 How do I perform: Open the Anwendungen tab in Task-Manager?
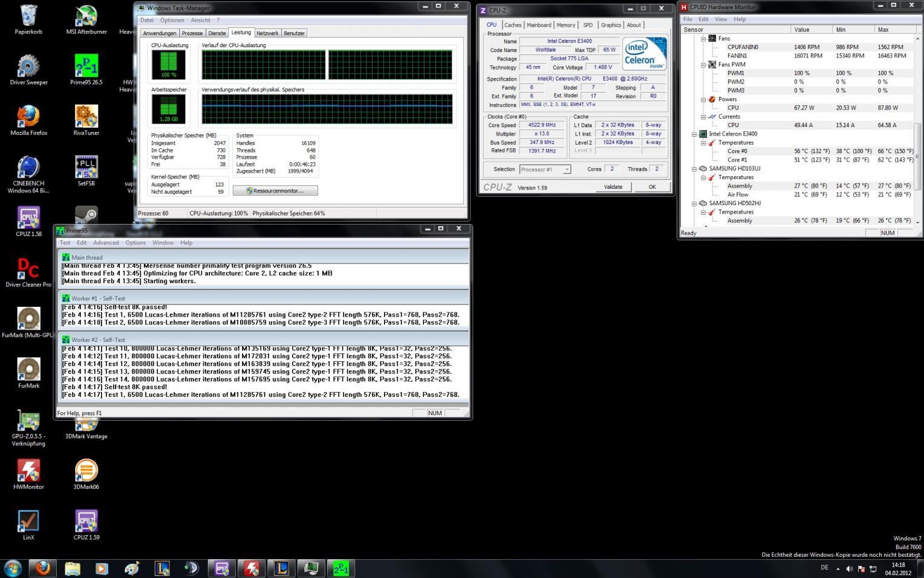click(160, 33)
